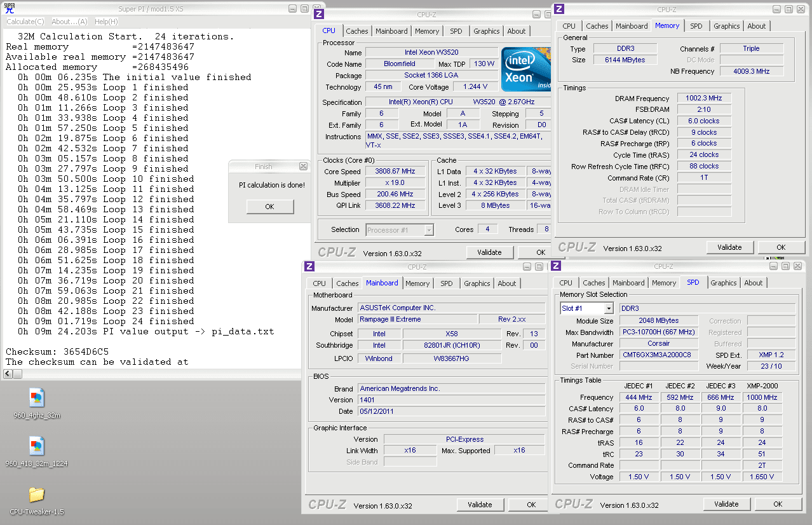Switch to SPD tab in CPU window
The image size is (812, 525).
[x=456, y=31]
